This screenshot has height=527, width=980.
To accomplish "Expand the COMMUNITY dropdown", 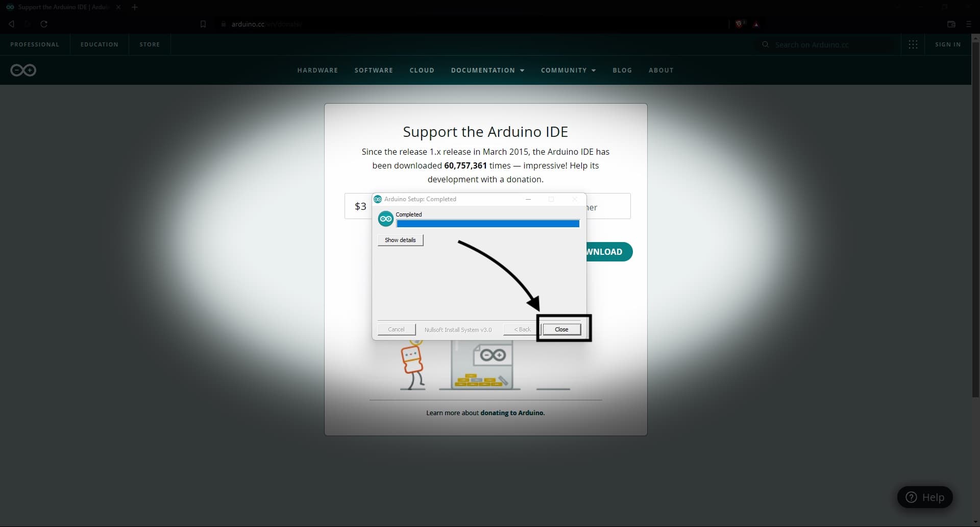I will tap(568, 70).
